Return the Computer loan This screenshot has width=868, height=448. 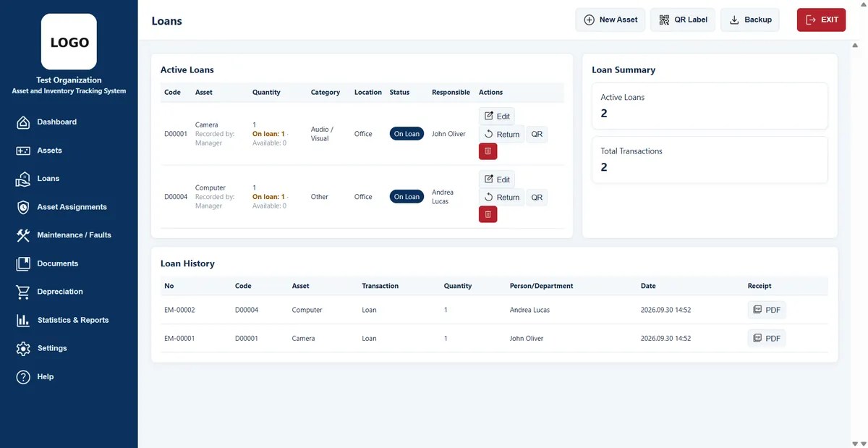[501, 197]
